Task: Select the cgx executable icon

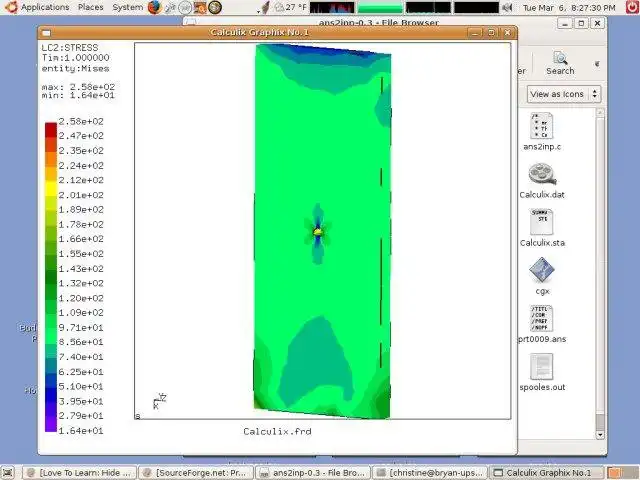Action: click(542, 270)
